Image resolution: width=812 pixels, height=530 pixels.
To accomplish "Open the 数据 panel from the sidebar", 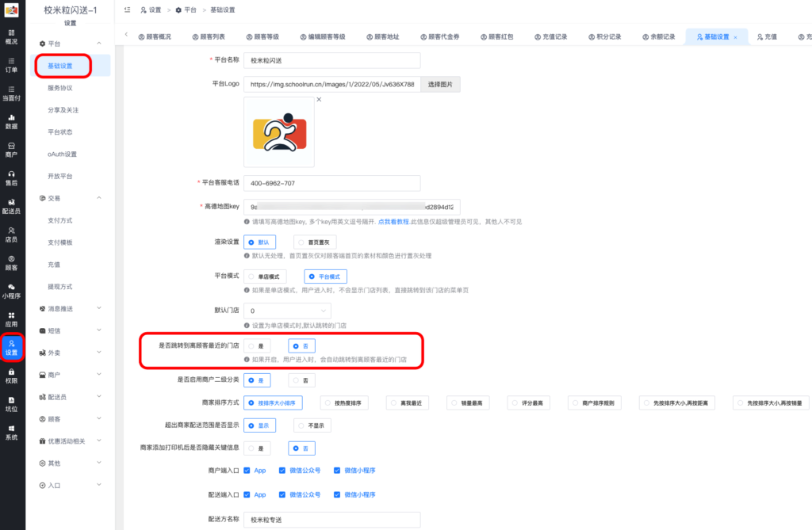I will [x=12, y=119].
